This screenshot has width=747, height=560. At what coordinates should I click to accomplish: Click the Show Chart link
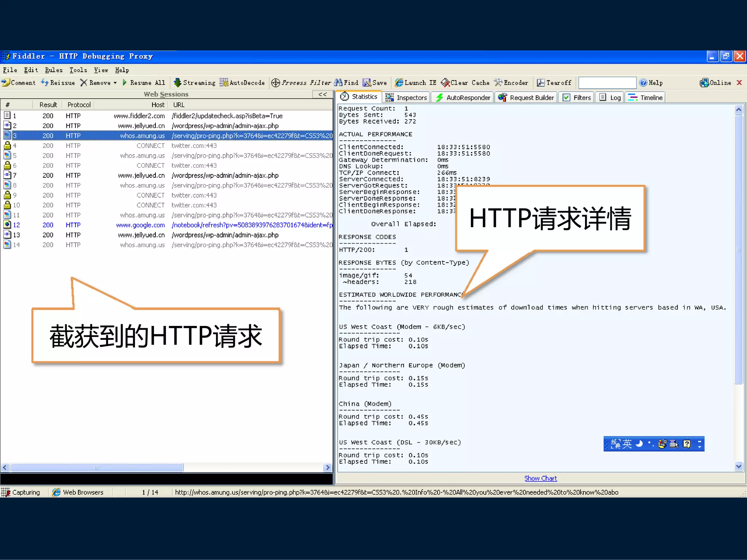(x=541, y=478)
